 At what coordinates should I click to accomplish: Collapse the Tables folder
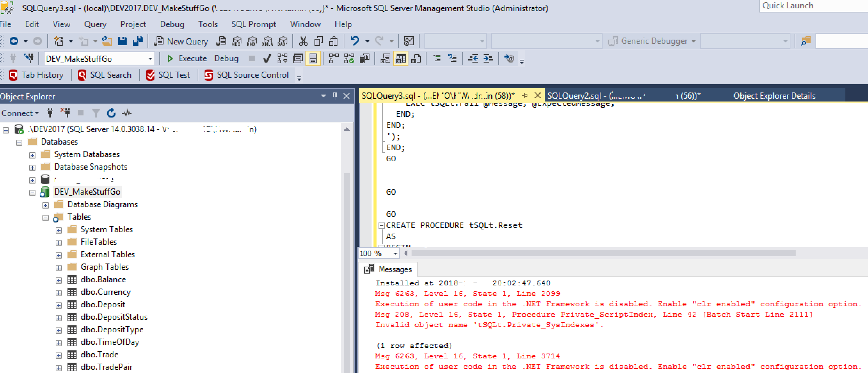click(x=46, y=218)
